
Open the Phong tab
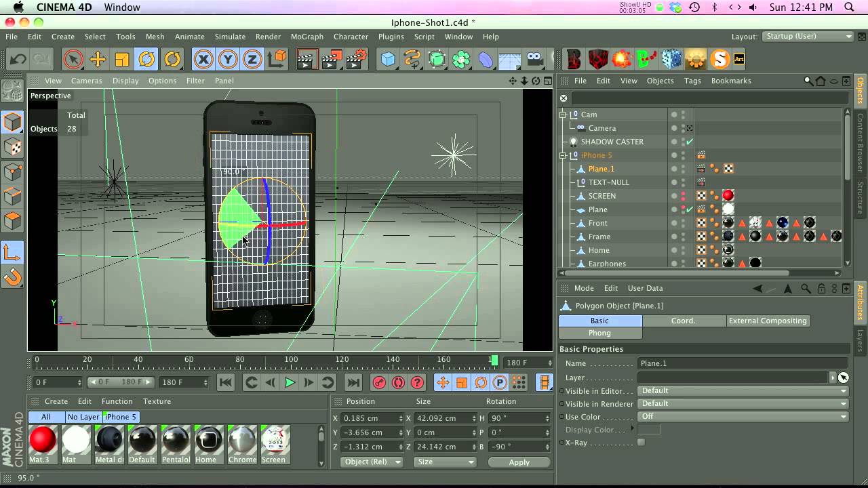[599, 333]
